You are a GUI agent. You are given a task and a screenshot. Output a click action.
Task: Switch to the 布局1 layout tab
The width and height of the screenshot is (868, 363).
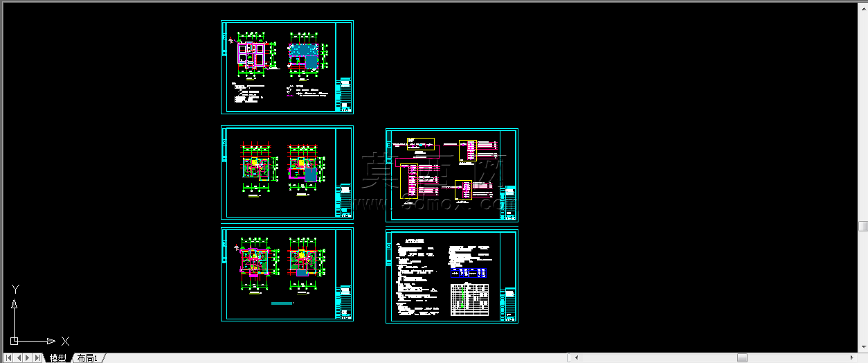pos(87,358)
